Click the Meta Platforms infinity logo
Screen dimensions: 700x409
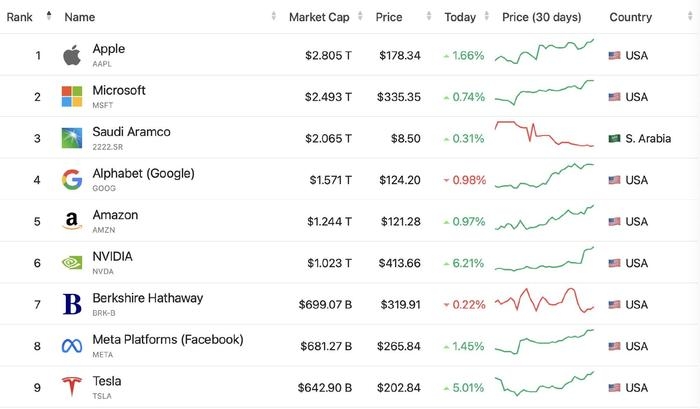(x=72, y=346)
